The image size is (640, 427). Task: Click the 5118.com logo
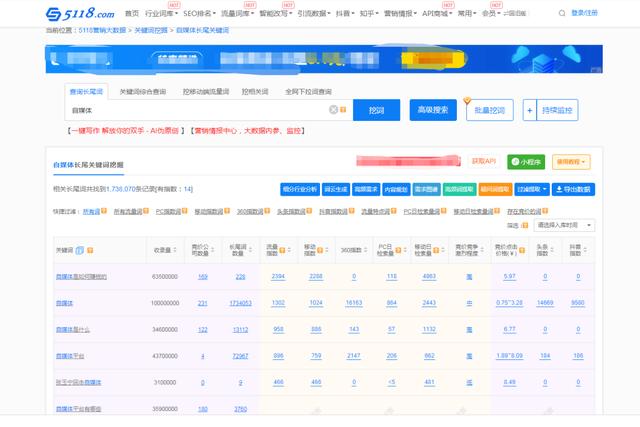pyautogui.click(x=80, y=14)
